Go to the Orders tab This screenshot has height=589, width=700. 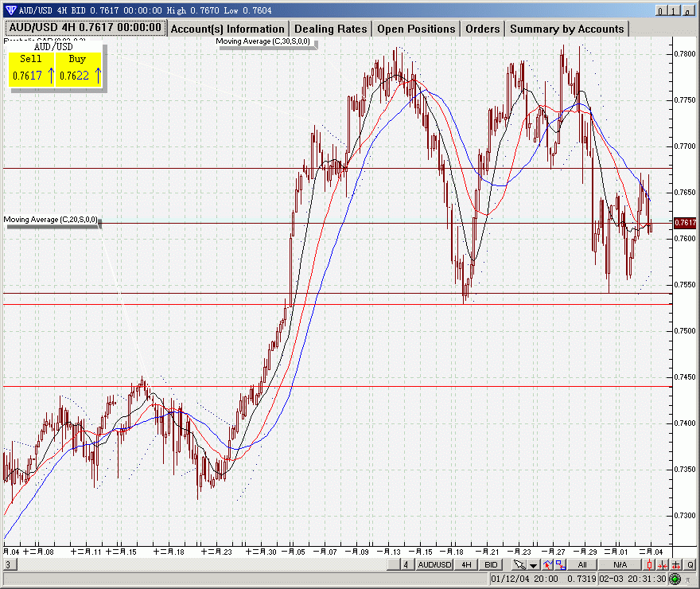click(x=483, y=29)
